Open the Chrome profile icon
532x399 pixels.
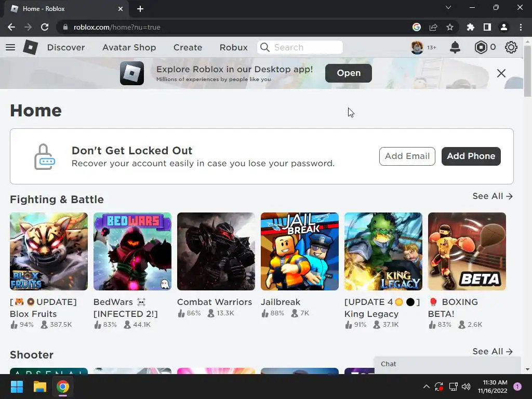point(504,27)
